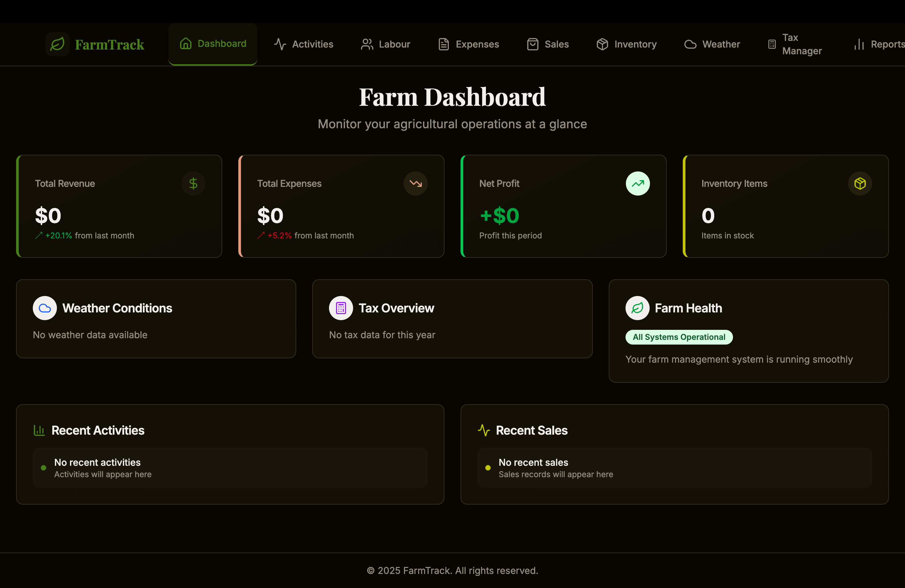
Task: Click the pulse icon beside Recent Sales
Action: tap(483, 430)
